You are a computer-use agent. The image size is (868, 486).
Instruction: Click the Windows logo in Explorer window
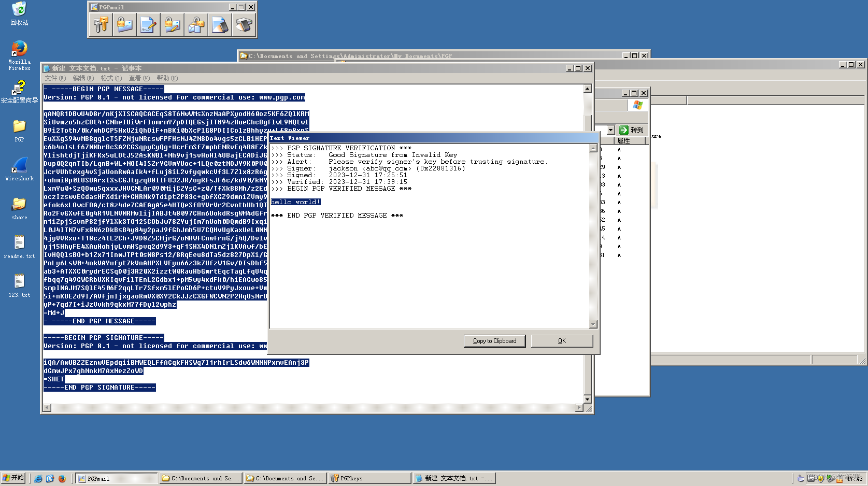(x=637, y=105)
